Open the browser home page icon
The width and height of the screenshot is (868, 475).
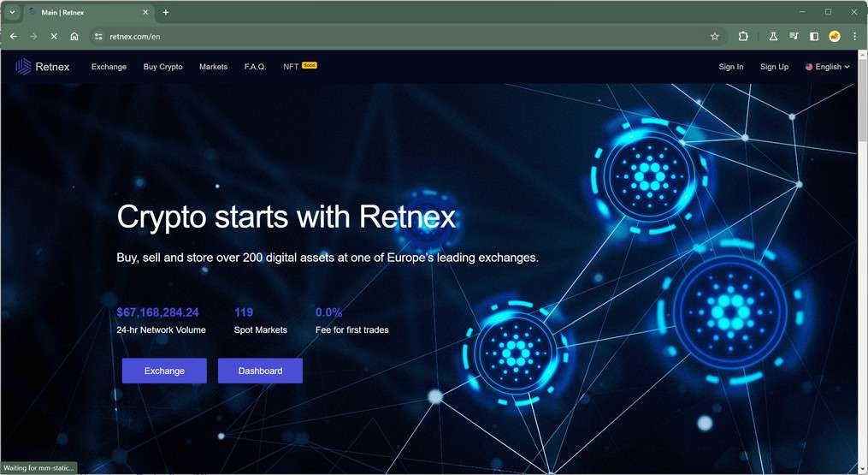(x=74, y=37)
